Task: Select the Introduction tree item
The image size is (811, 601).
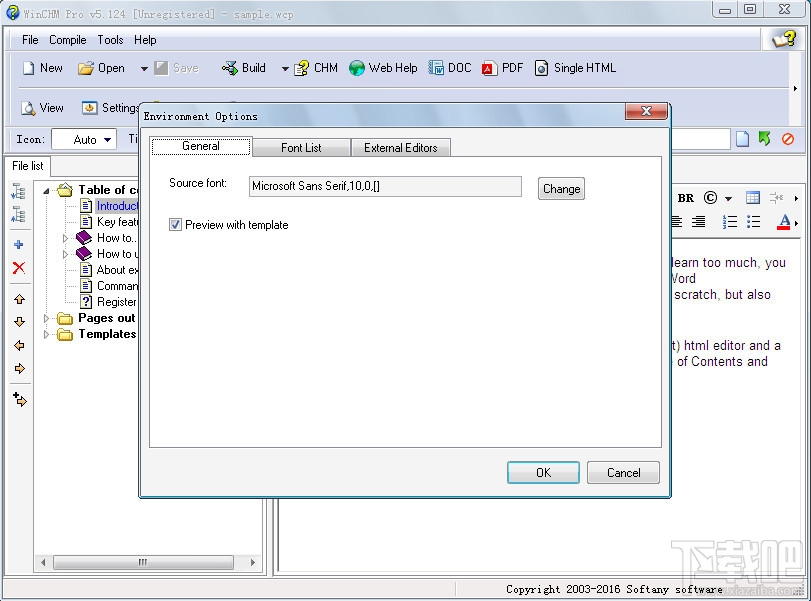Action: [117, 206]
